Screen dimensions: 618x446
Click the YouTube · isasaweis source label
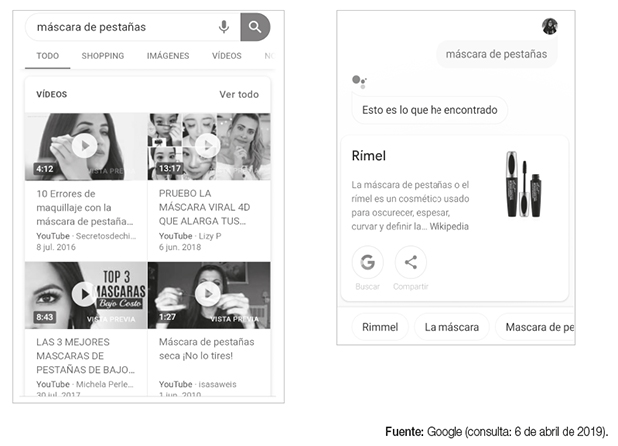pos(197,384)
